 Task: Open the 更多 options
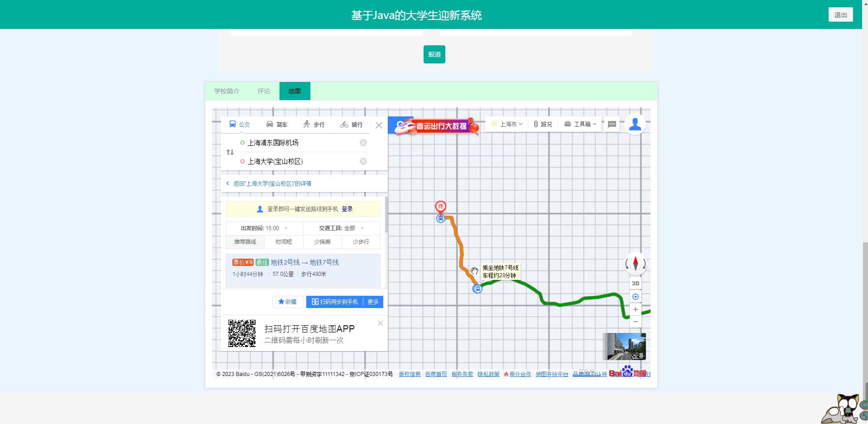pos(373,302)
